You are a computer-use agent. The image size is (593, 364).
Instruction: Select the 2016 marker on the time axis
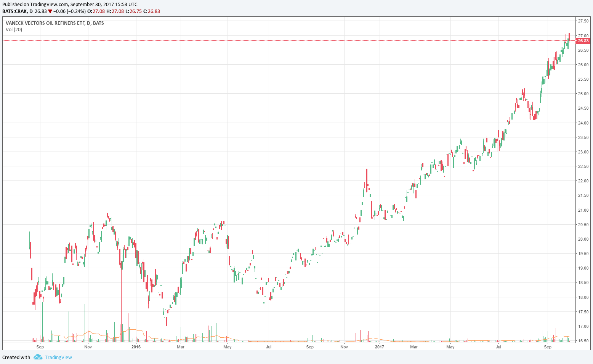click(x=136, y=347)
